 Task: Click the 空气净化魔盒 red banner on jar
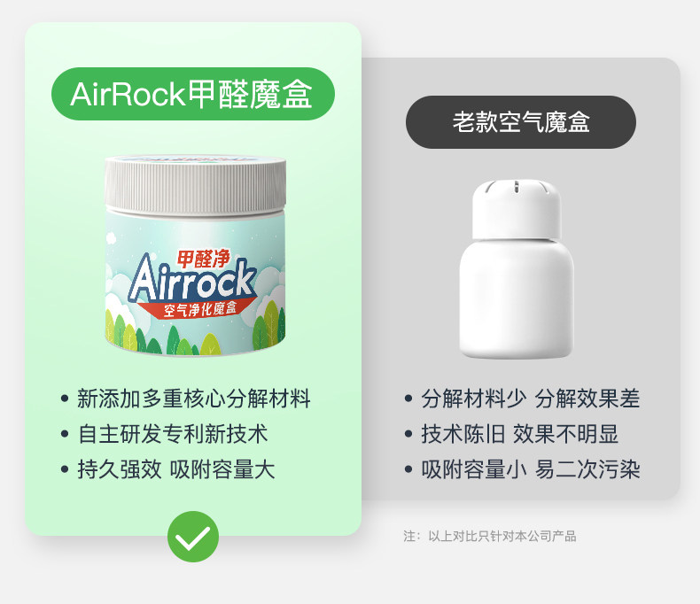pos(197,308)
